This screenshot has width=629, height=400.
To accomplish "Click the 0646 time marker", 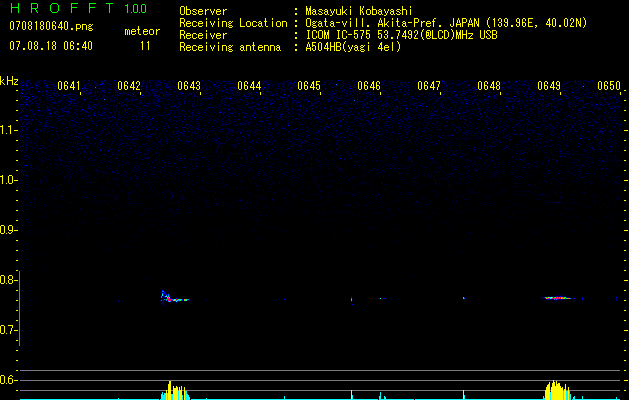I will [369, 86].
